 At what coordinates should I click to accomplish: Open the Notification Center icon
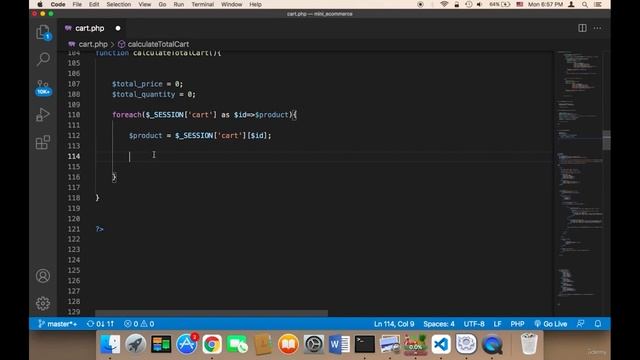(x=598, y=4)
